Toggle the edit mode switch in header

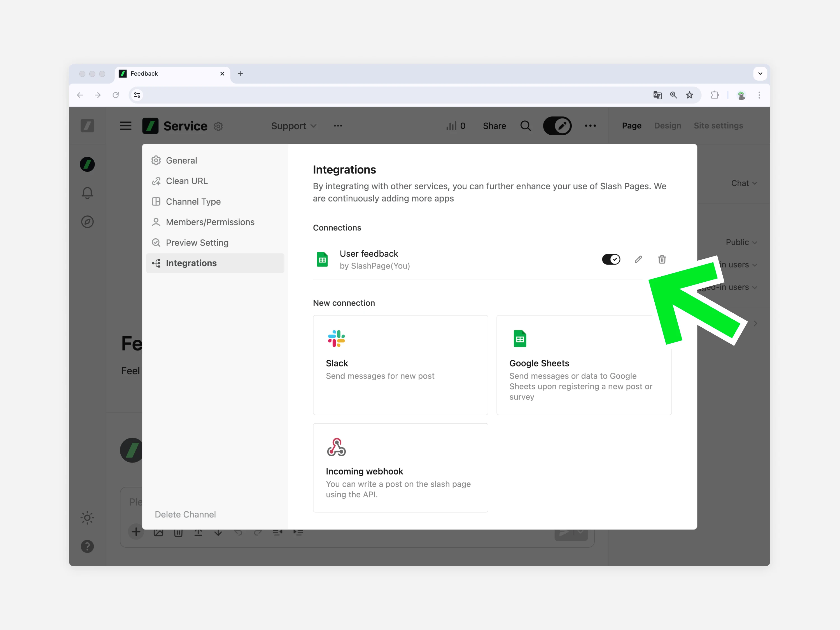click(x=557, y=126)
